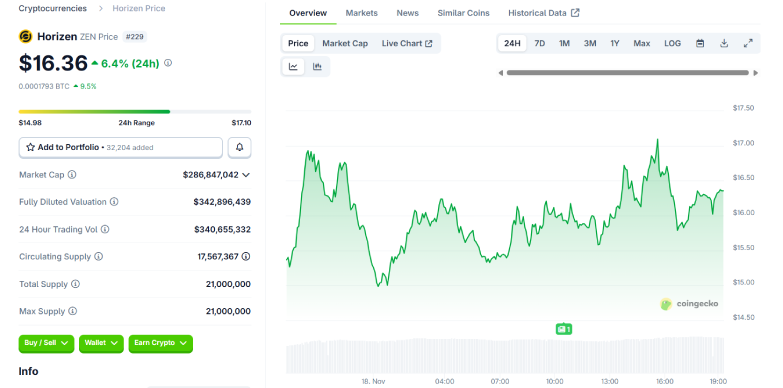Click the $17.10 range high value
The width and height of the screenshot is (783, 388).
point(241,123)
